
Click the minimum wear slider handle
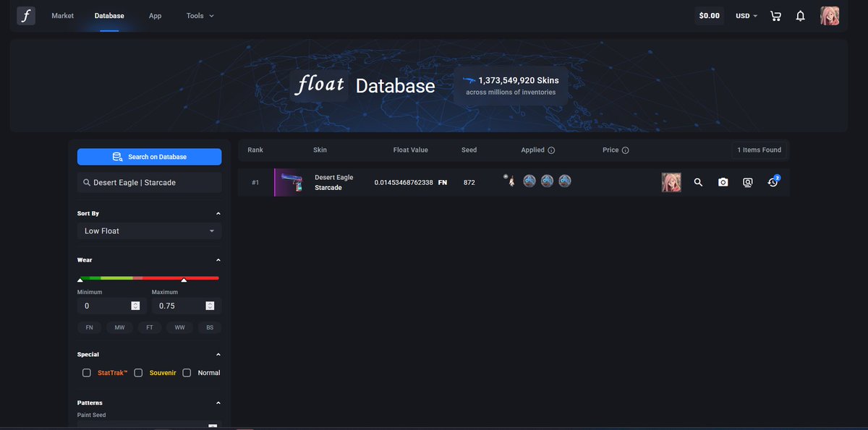pos(80,280)
